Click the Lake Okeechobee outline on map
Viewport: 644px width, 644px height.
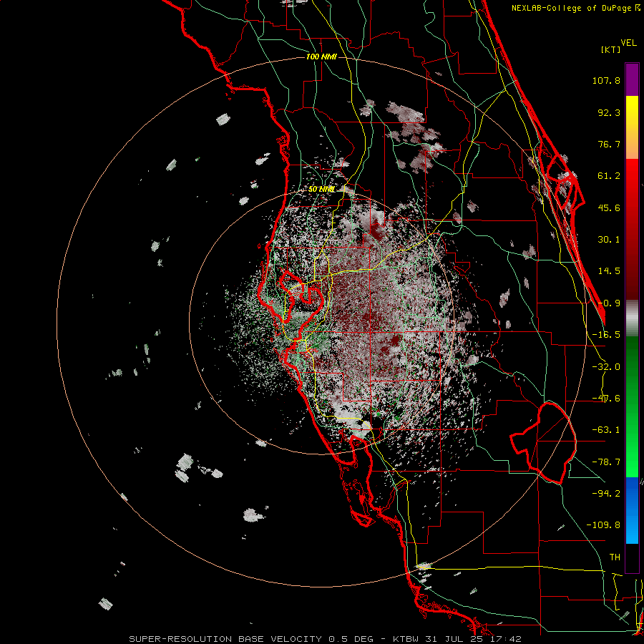pos(543,443)
